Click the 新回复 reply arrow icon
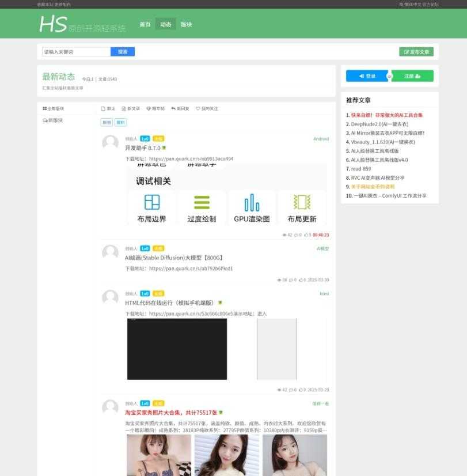 pyautogui.click(x=173, y=108)
